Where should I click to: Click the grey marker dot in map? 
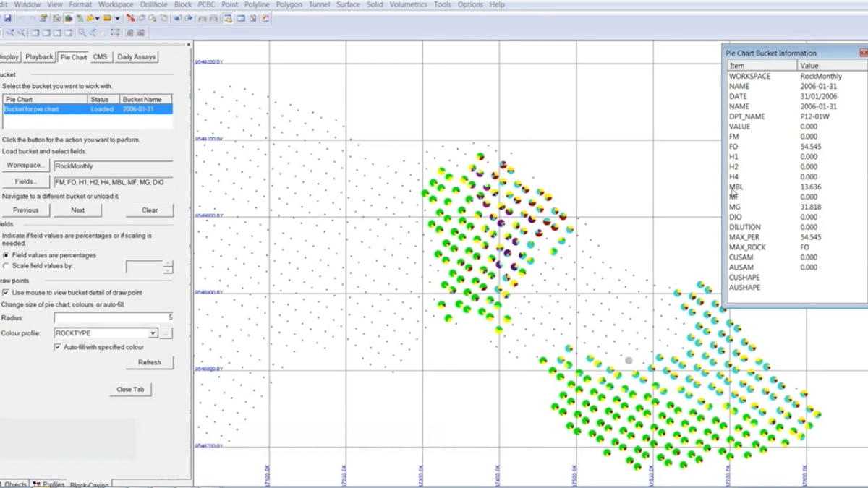coord(629,360)
